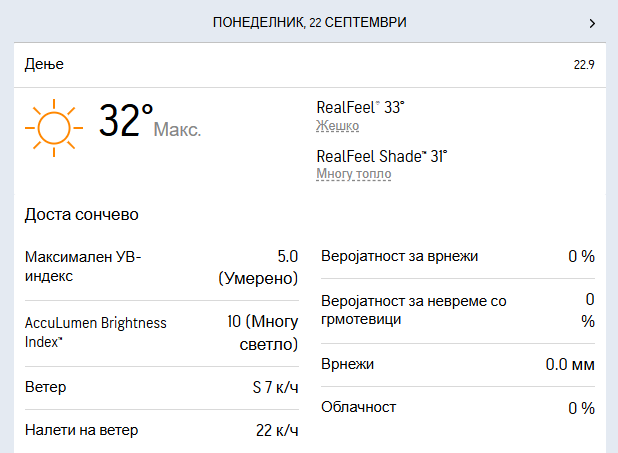Select the RealFeel 33° reading
The image size is (618, 453).
[360, 107]
